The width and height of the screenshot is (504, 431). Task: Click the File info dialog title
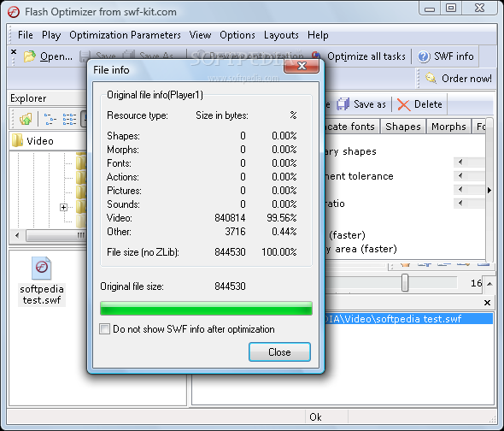(x=111, y=70)
